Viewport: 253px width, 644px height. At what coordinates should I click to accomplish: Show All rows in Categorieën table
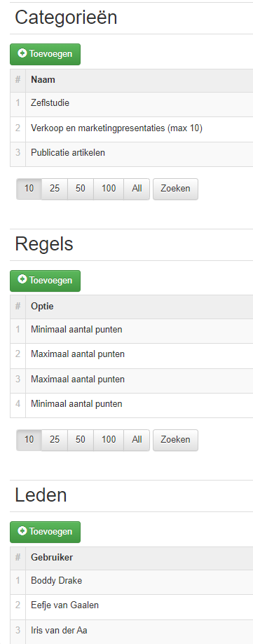[137, 189]
